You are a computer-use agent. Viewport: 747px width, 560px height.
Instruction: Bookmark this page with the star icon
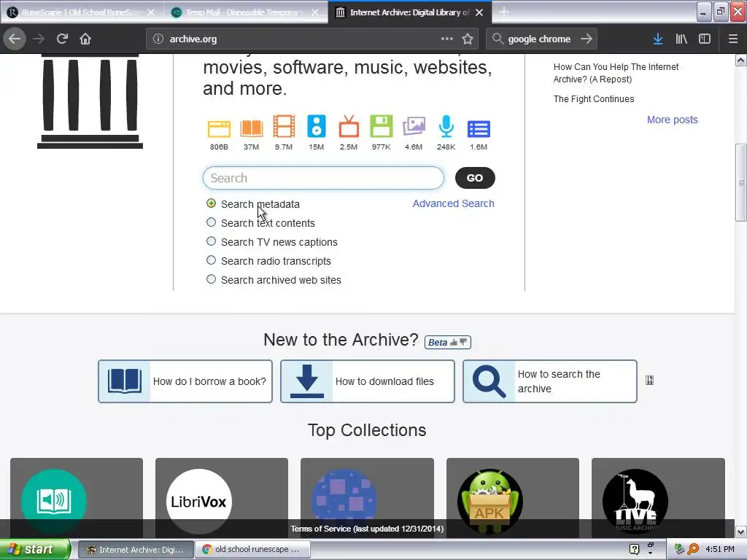click(x=468, y=39)
